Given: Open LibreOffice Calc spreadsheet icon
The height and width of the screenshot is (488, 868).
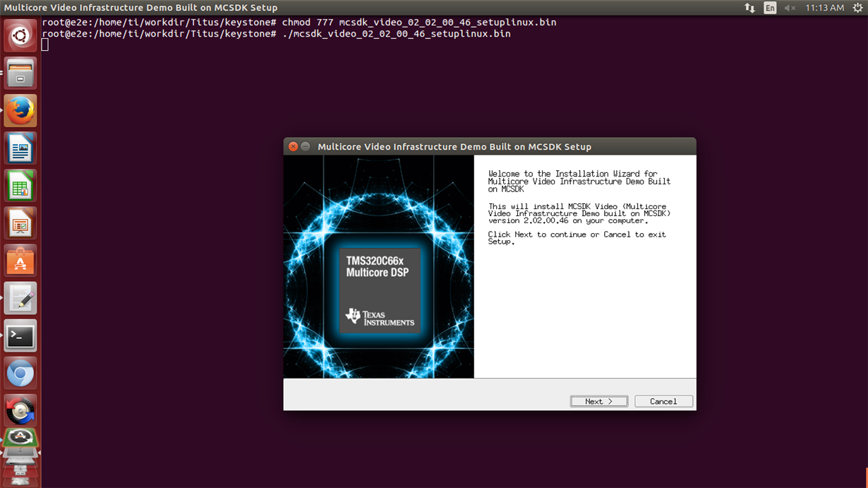Looking at the screenshot, I should click(x=20, y=186).
